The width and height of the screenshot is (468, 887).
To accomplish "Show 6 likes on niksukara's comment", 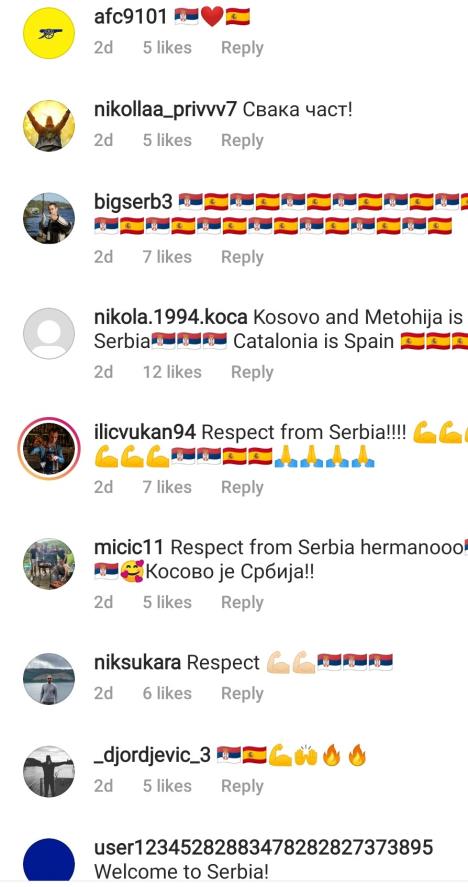I will (167, 694).
